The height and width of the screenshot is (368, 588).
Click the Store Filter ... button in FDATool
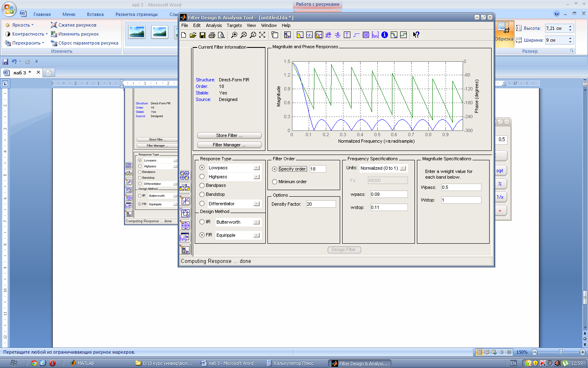click(x=229, y=135)
